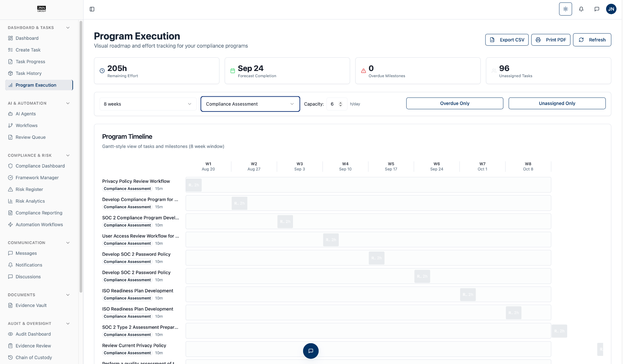
Task: Click the floating chat bubble button
Action: coord(311,351)
